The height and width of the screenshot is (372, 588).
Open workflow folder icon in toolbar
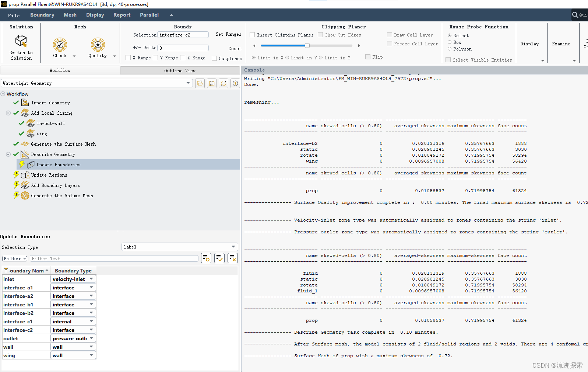pos(200,83)
